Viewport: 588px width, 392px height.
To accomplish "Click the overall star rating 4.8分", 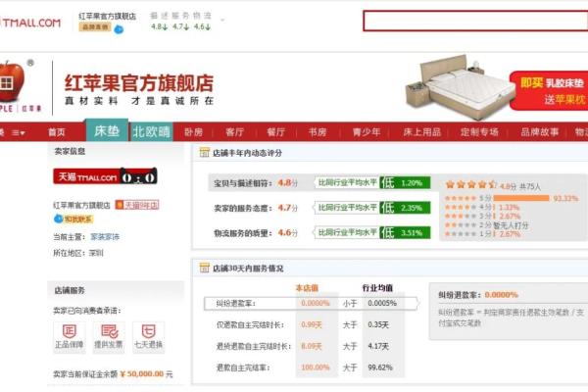I will tap(493, 185).
